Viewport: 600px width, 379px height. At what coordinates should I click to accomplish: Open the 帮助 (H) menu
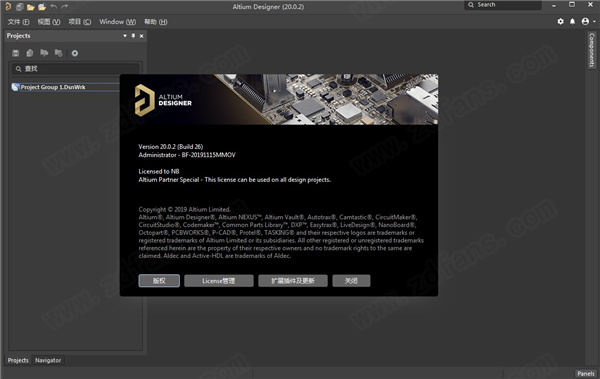point(155,22)
